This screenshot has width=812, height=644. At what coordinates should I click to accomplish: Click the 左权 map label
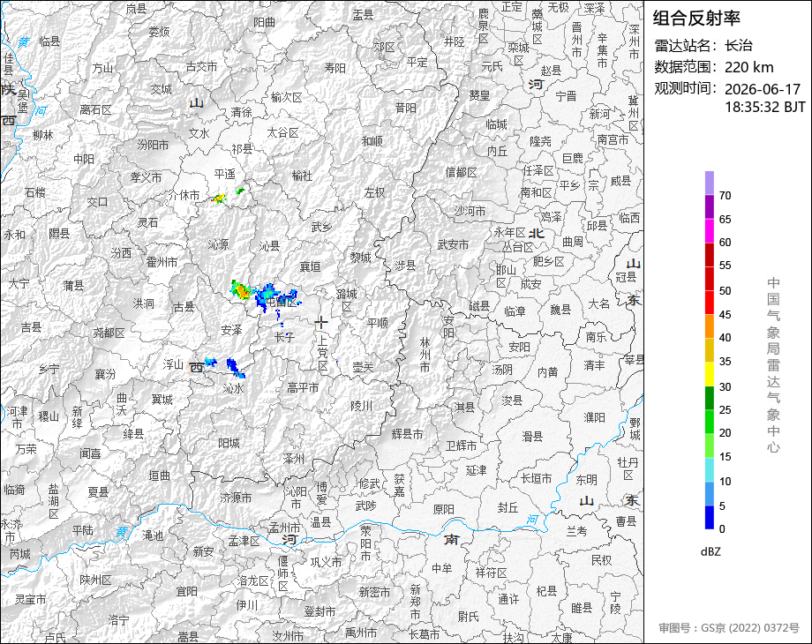tap(374, 192)
